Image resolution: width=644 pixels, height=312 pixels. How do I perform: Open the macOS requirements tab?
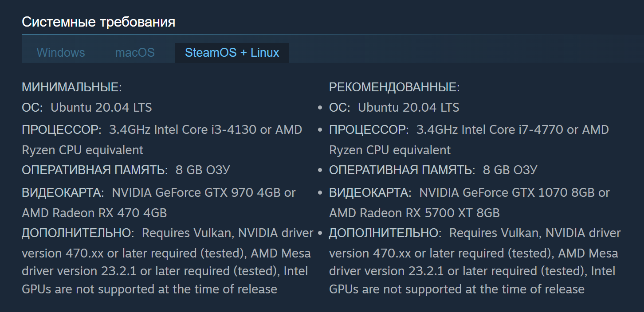click(135, 53)
